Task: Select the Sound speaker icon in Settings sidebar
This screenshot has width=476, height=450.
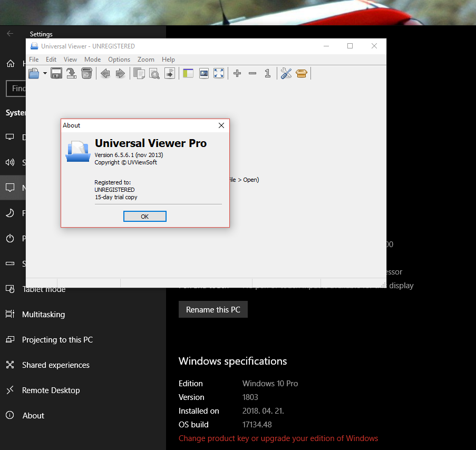Action: point(10,162)
